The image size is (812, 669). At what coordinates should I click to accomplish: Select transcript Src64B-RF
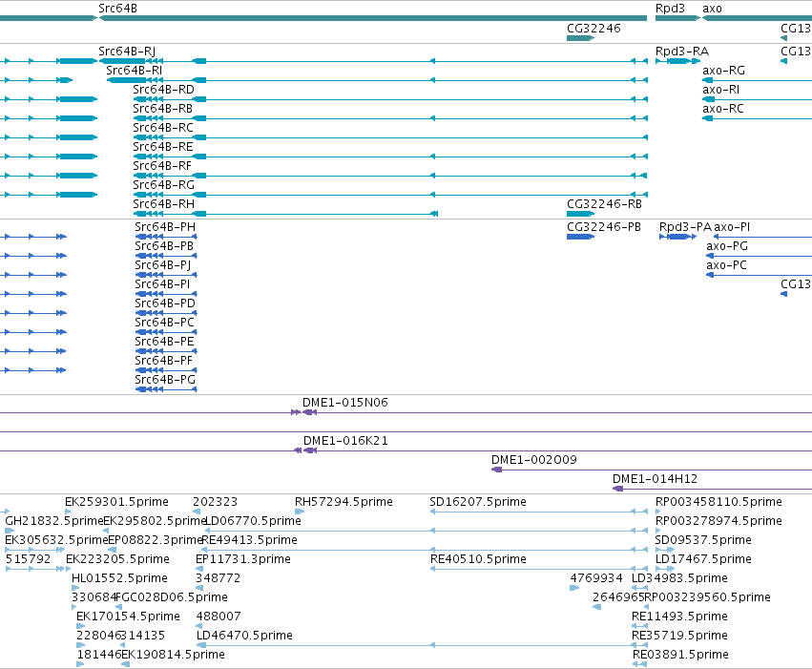tap(162, 166)
